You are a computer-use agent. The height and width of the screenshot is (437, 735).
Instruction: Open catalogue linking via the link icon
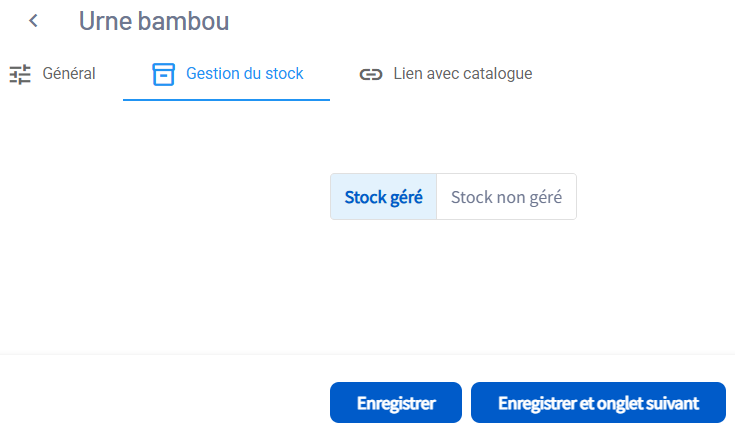(371, 74)
